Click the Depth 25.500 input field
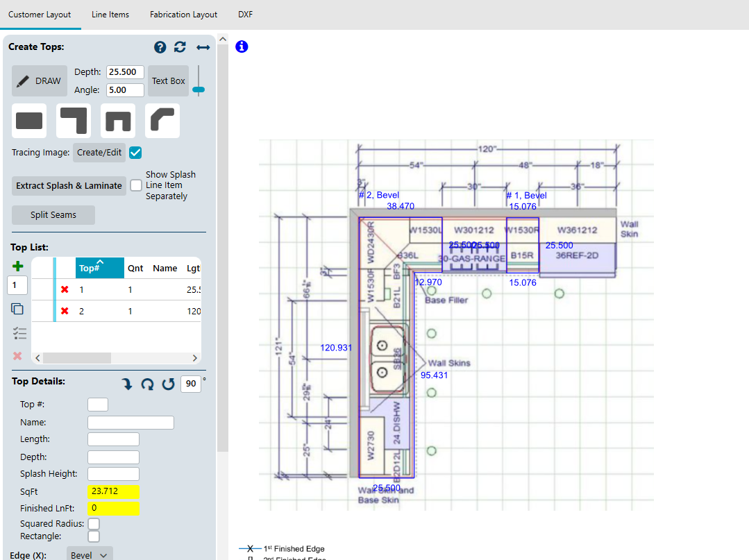This screenshot has width=749, height=560. (125, 72)
